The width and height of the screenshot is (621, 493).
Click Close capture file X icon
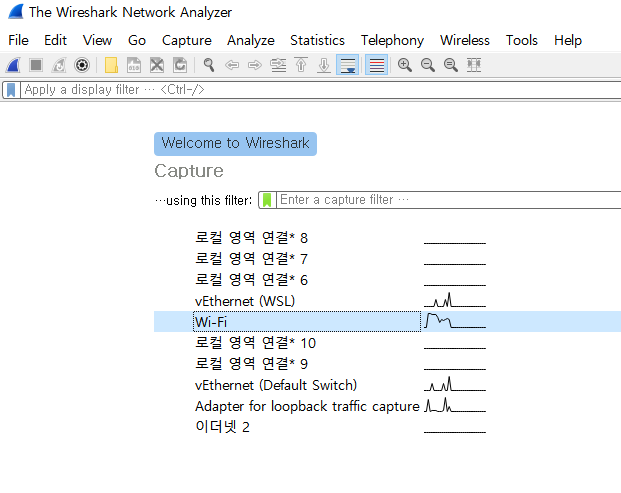coord(157,65)
